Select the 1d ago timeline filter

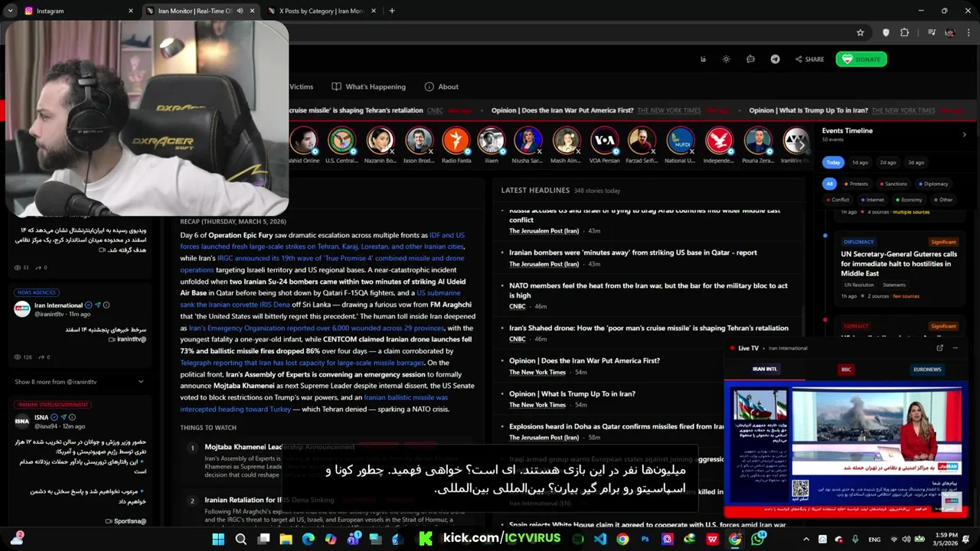[x=861, y=162]
